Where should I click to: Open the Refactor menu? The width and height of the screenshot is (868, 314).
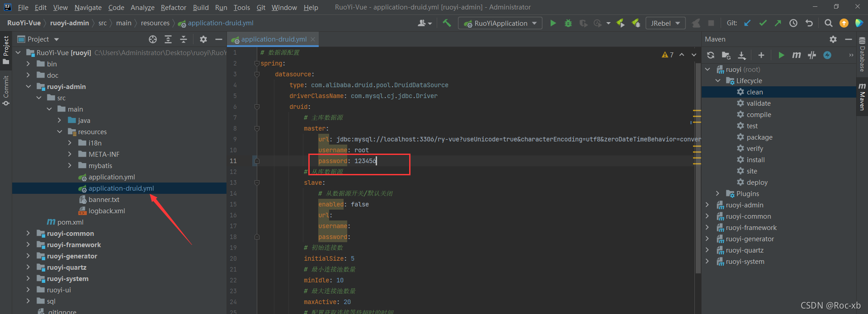[x=174, y=7]
